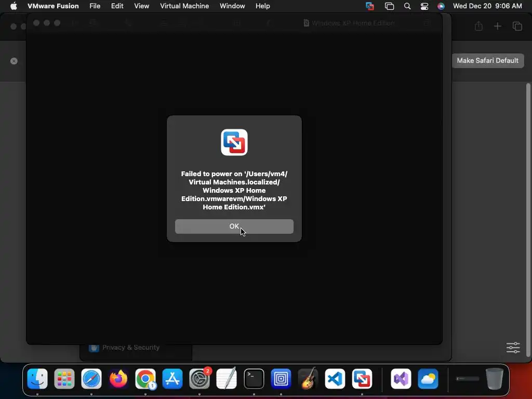
Task: Open the View menu
Action: pos(141,6)
